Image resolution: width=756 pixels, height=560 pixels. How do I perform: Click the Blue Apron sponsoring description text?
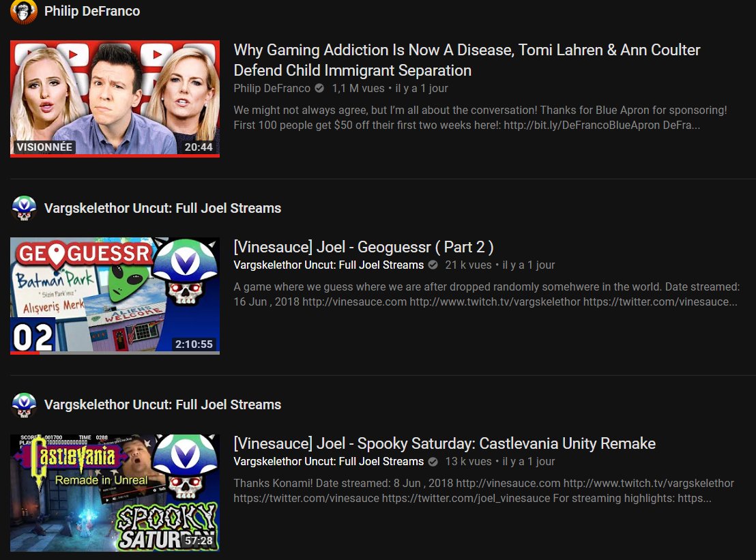[x=480, y=117]
